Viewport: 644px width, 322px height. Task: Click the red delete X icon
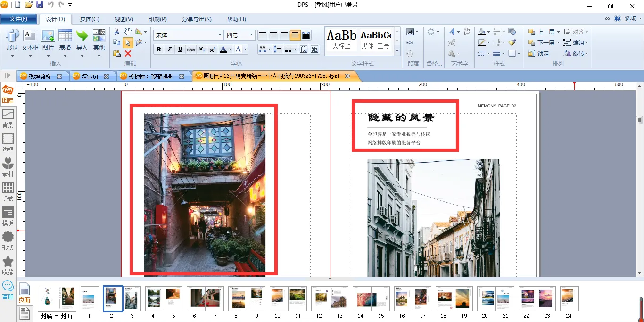coord(128,54)
